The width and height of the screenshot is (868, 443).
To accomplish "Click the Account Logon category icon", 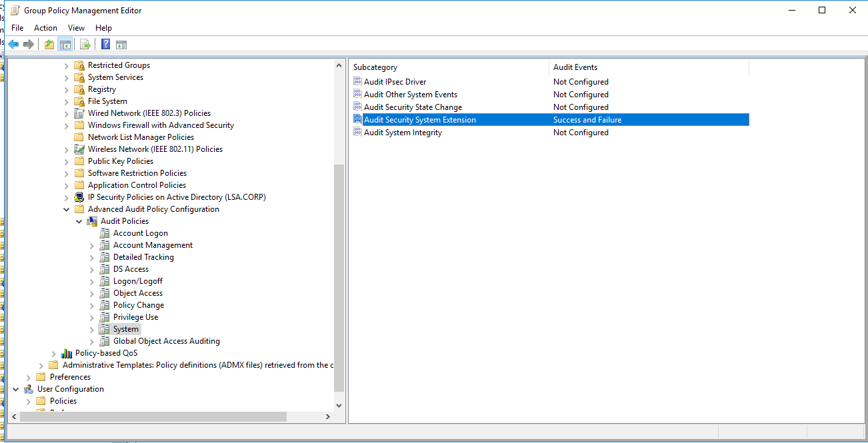I will tap(105, 233).
